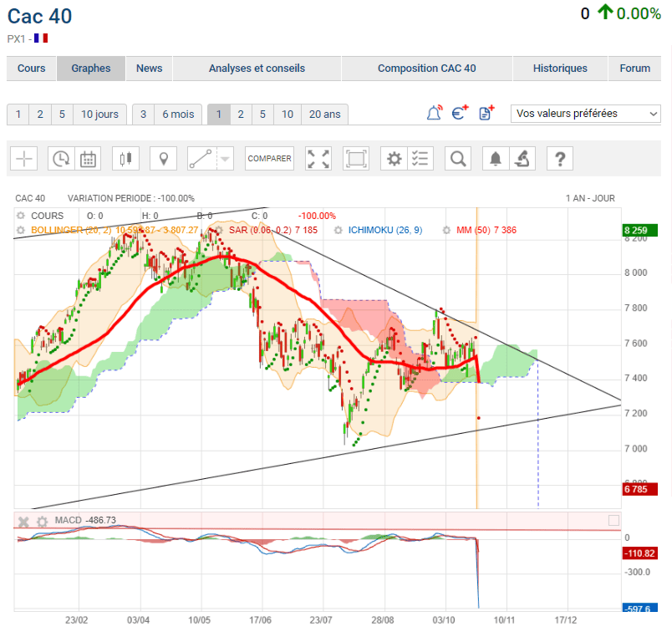Viewport: 672px width, 627px height.
Task: Select the 10 years period button
Action: click(x=288, y=115)
